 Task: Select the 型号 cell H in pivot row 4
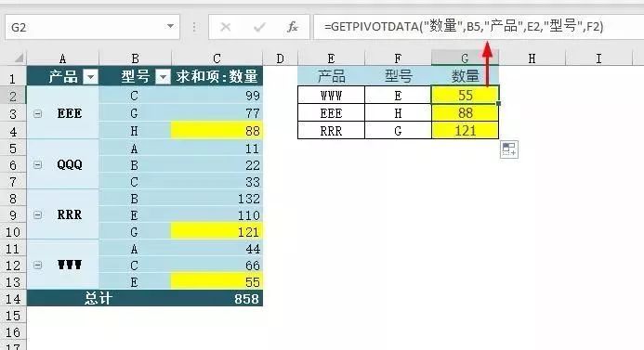tap(135, 131)
